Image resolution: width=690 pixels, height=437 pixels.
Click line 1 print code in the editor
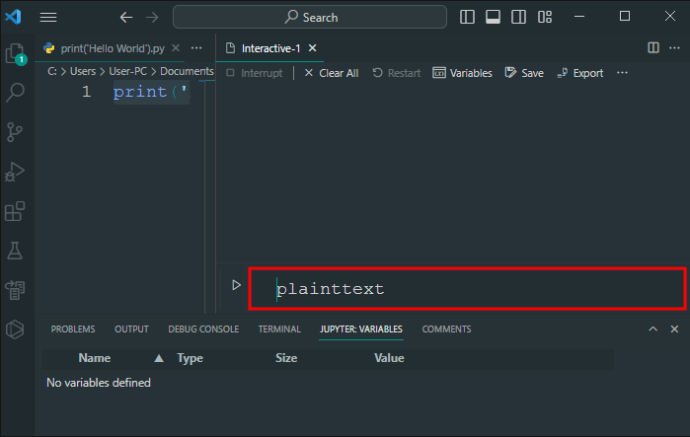pos(151,92)
